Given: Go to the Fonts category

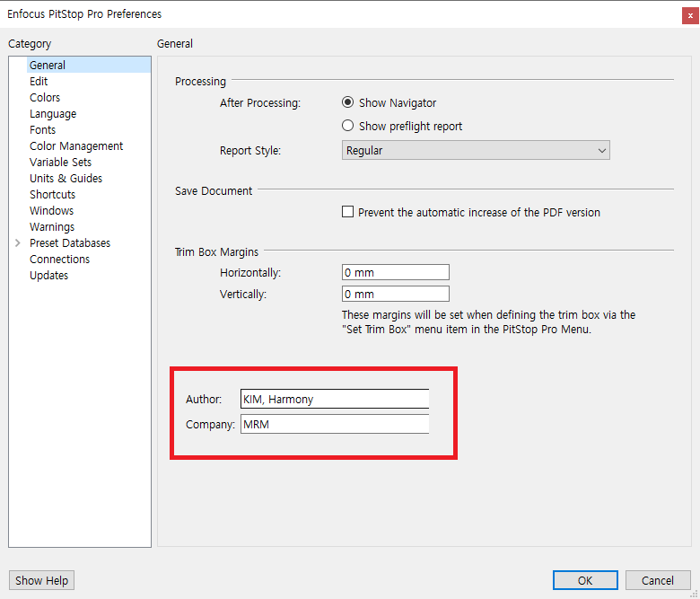Looking at the screenshot, I should (x=42, y=130).
